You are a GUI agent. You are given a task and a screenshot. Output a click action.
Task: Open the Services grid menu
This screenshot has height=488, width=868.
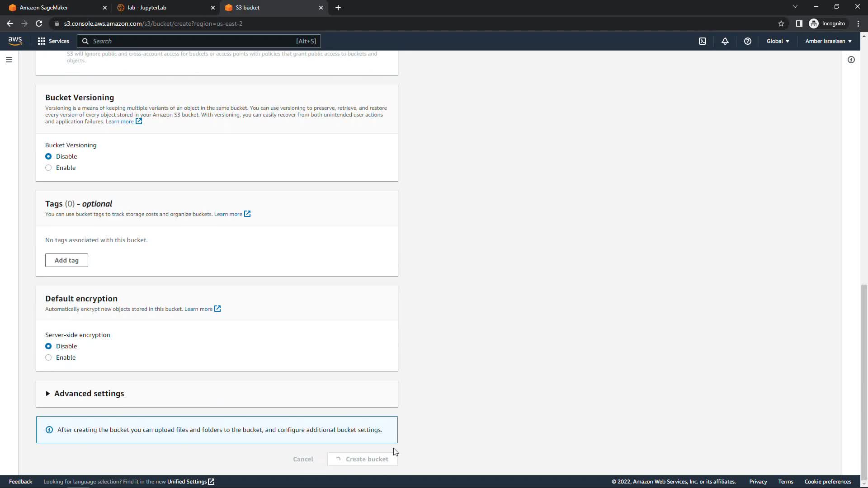click(53, 41)
